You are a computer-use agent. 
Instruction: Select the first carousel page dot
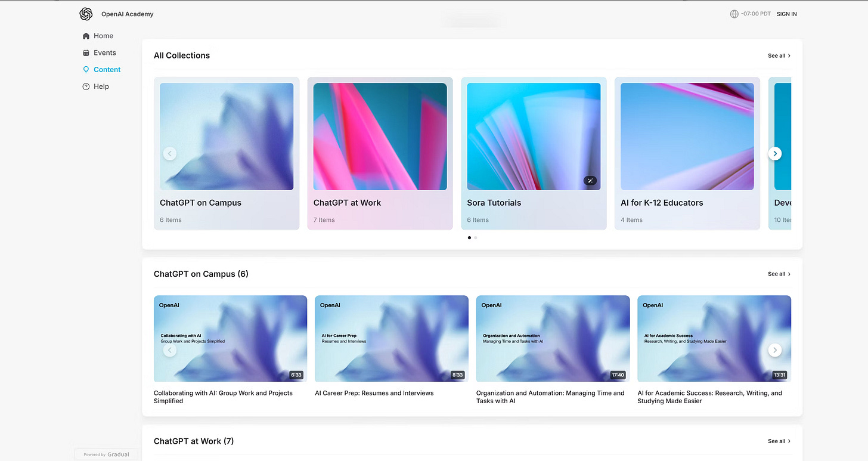click(469, 237)
